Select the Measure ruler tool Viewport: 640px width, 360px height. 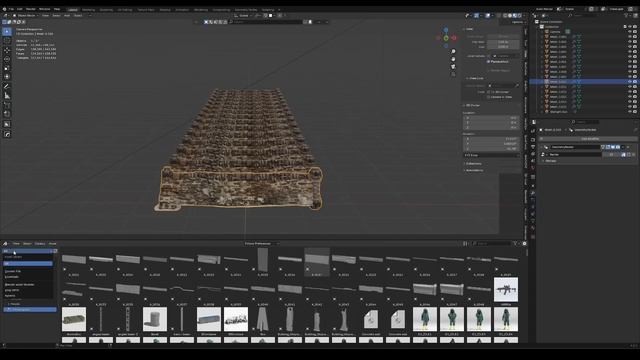coord(7,96)
